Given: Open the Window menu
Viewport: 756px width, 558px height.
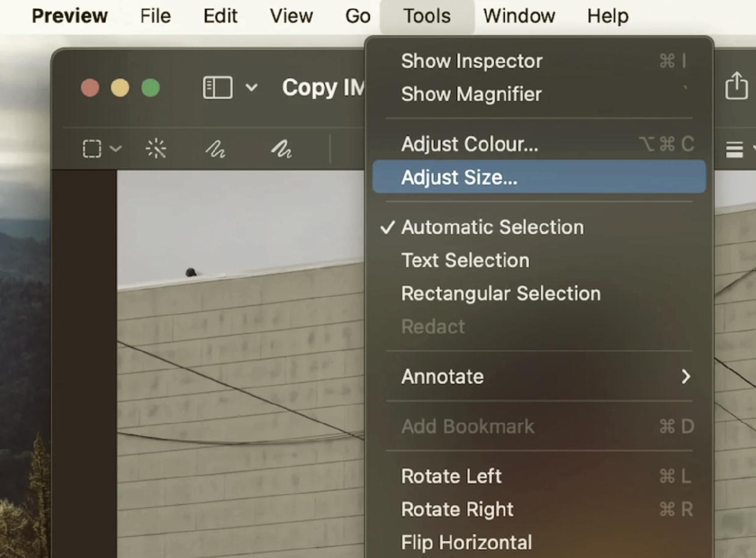Looking at the screenshot, I should coord(519,16).
